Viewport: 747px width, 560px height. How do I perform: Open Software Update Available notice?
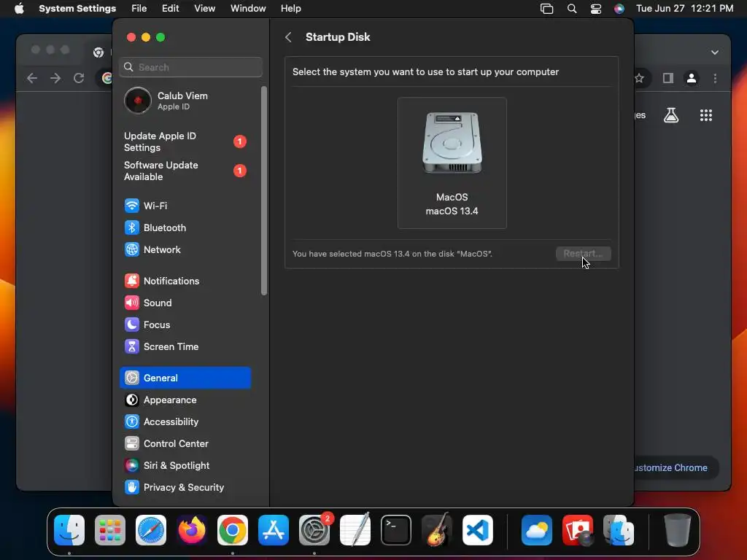(185, 171)
